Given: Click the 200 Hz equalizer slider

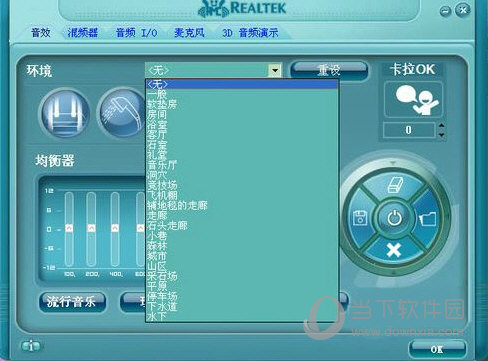Looking at the screenshot, I should (91, 229).
